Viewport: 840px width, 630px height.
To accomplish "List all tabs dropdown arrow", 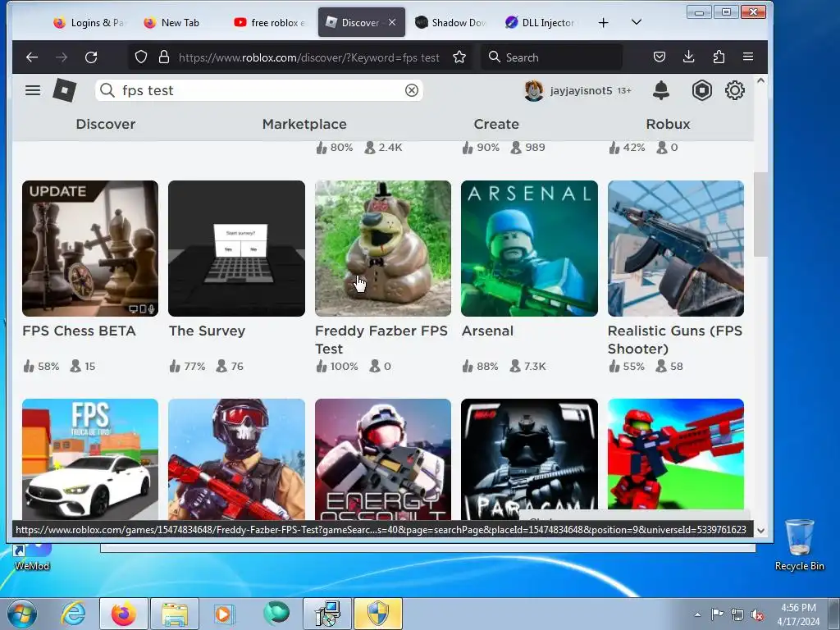I will coord(637,22).
